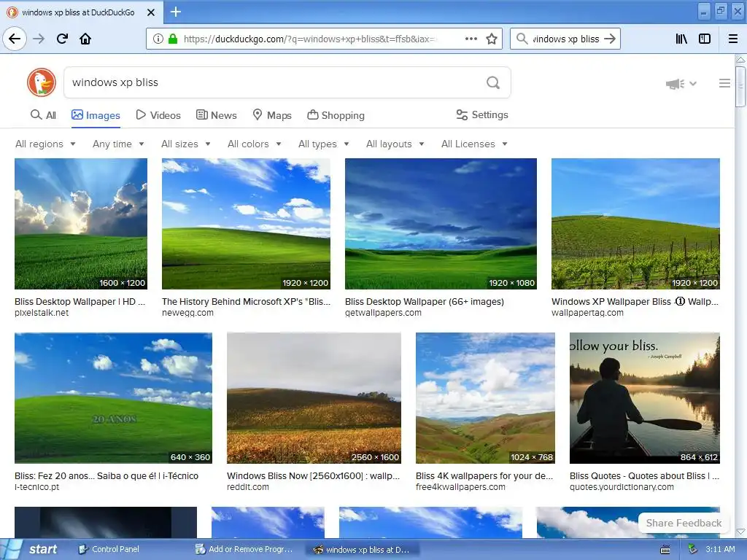This screenshot has height=560, width=747.
Task: Click the History Behind Microsoft XP's title
Action: click(246, 301)
